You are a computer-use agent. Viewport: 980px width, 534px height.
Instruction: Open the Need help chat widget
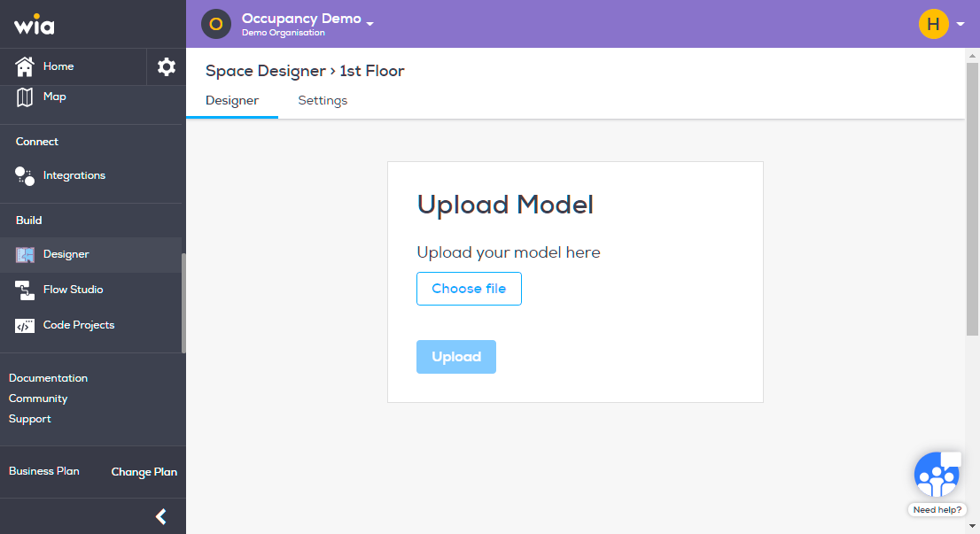point(937,475)
